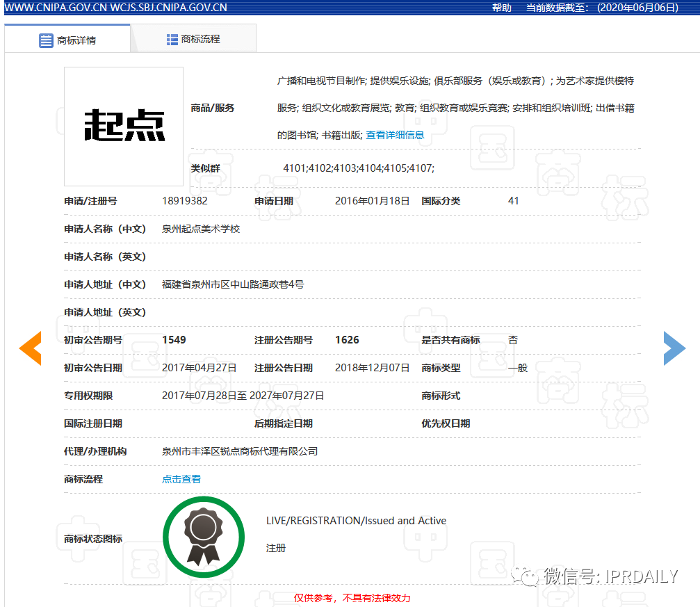The height and width of the screenshot is (607, 700).
Task: Select registration announcement date 2018年12月07日
Action: point(372,368)
